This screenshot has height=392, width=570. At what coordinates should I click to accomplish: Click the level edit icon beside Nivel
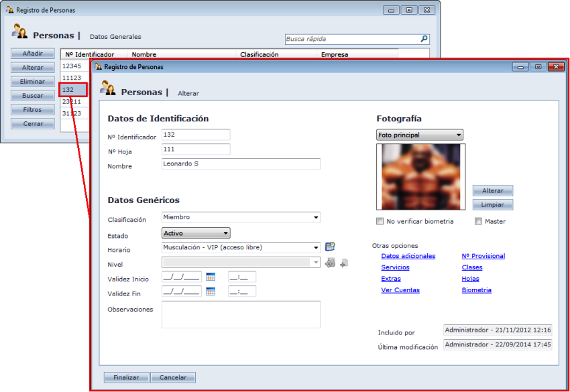coord(330,263)
